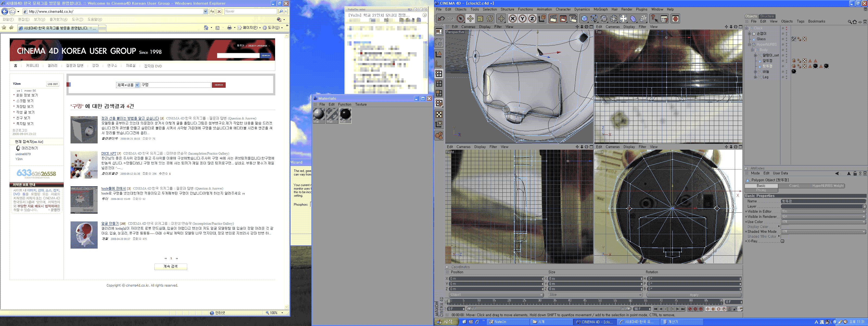Select the Live Selection tool
Screen dimensions: 868x326
coord(460,18)
